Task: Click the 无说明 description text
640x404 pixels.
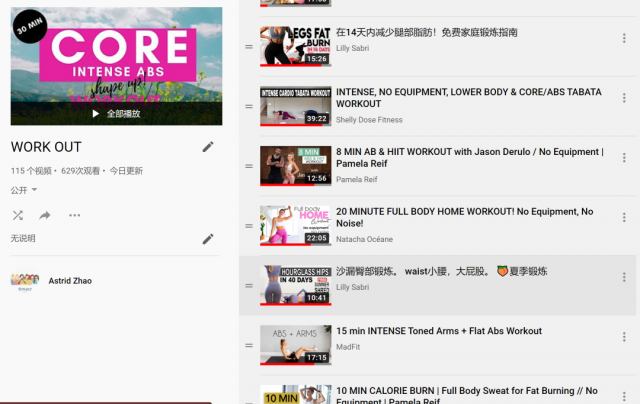Action: [x=23, y=238]
